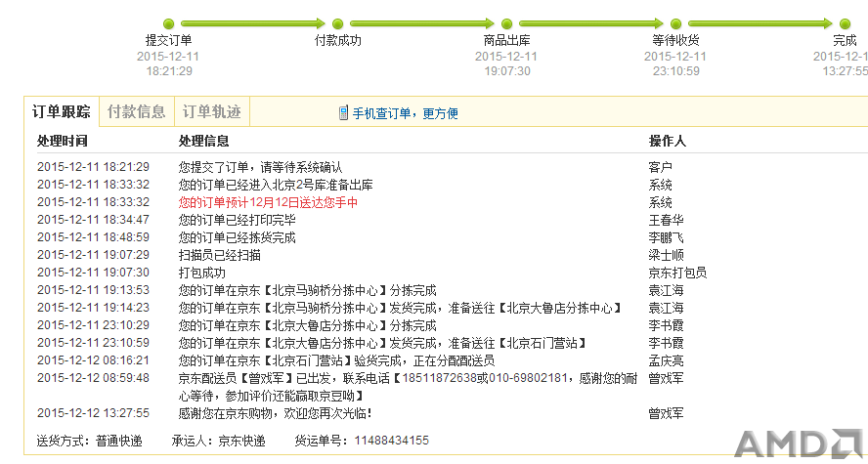
Task: Select the text 您的订单已经进入北京2号库准备出库
Action: 276,185
